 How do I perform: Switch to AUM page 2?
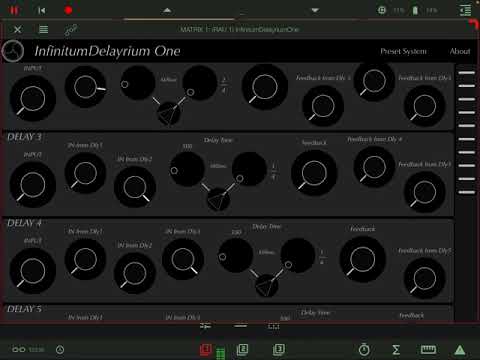pos(242,349)
